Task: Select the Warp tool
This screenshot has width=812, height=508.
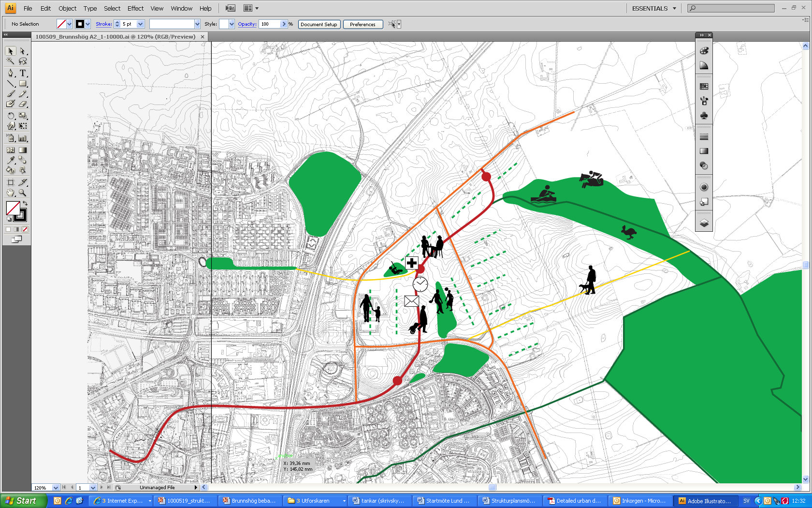Action: [x=11, y=126]
